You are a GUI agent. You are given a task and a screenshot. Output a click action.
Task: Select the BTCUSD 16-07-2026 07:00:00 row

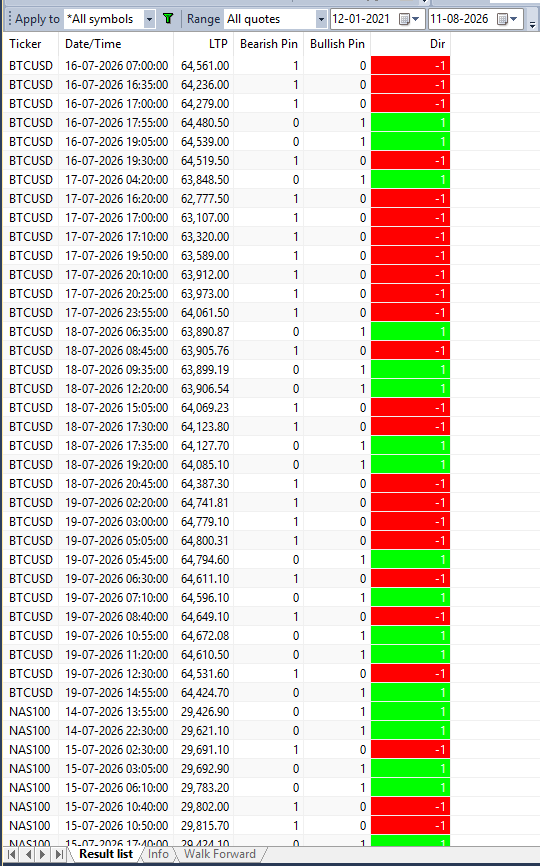pos(226,66)
